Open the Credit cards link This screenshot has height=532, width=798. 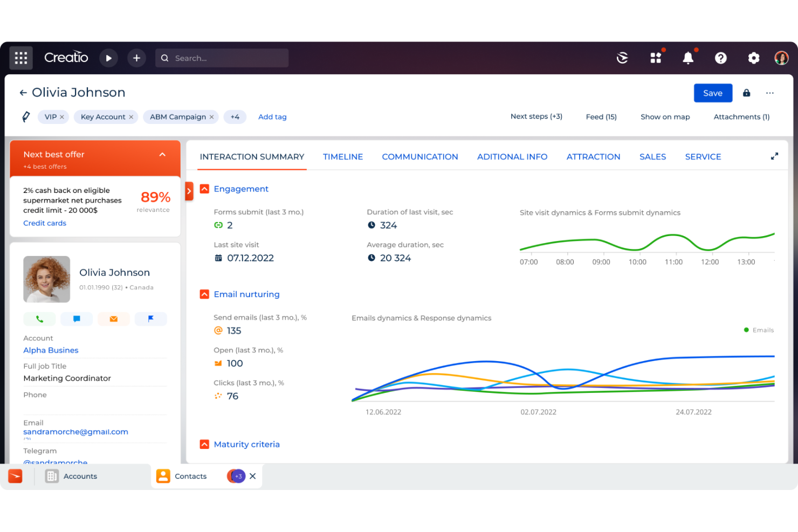(x=45, y=223)
